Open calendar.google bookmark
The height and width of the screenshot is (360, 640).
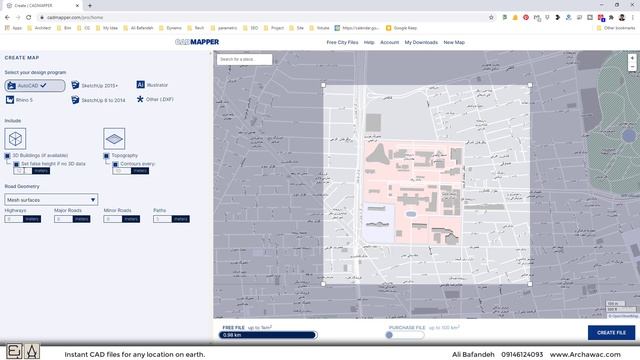[x=357, y=28]
